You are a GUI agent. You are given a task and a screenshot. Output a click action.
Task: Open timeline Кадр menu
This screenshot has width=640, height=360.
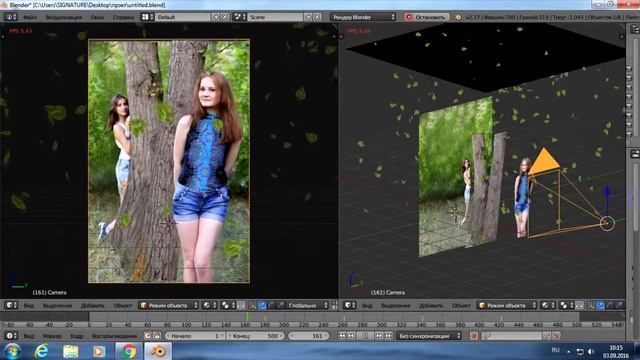point(77,336)
